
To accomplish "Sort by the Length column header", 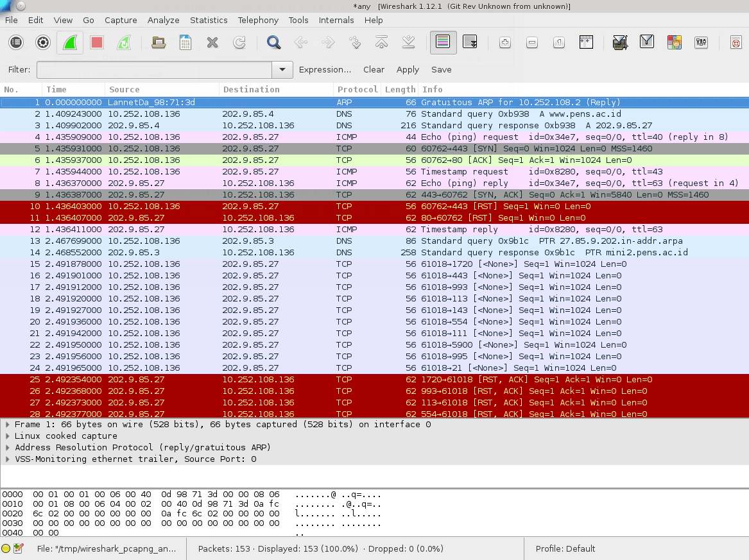I will 400,89.
